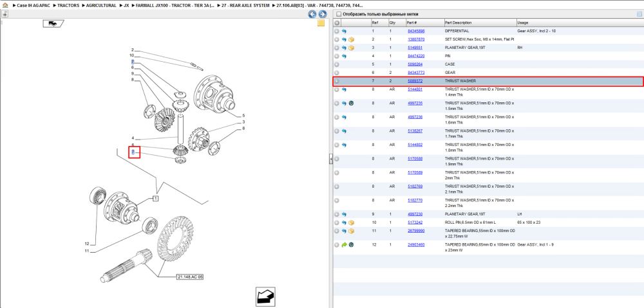Viewport: 644px width, 308px height.
Task: Open part number 5090264 link
Action: 415,64
